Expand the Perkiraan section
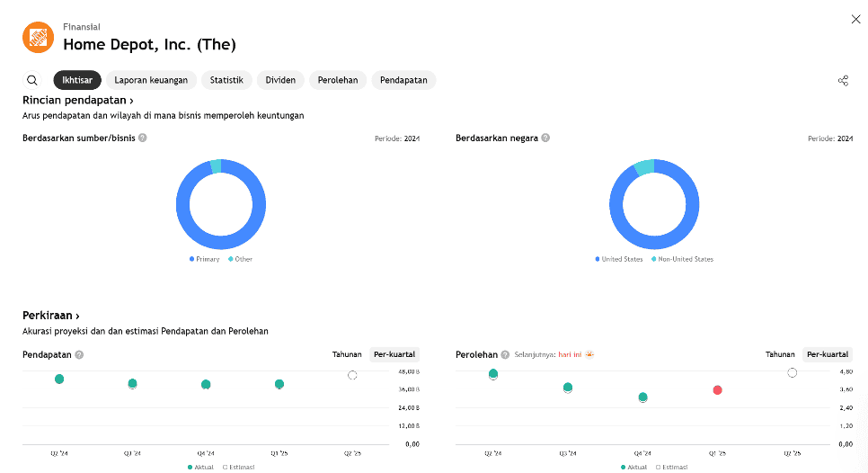Screen dimensions: 868x473 51,316
